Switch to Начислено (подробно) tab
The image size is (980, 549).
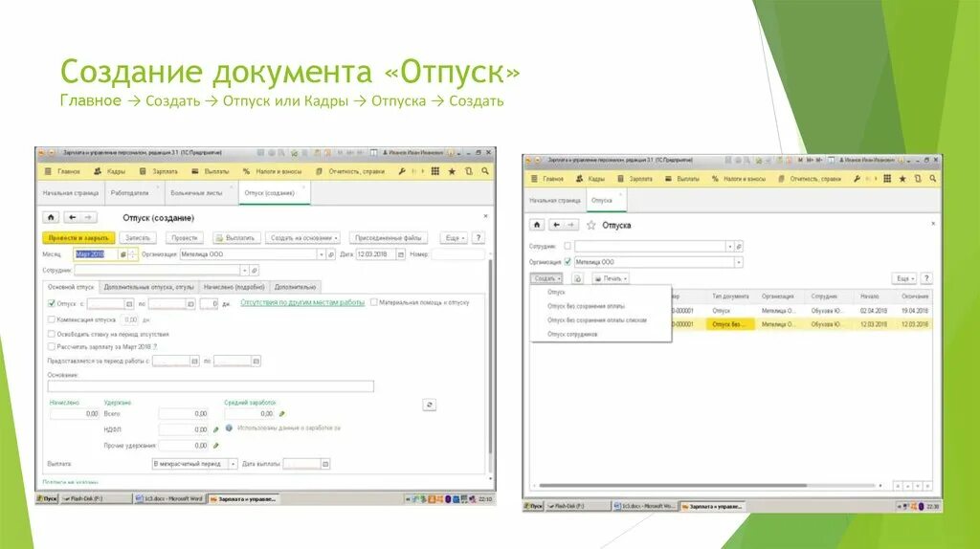tap(234, 287)
